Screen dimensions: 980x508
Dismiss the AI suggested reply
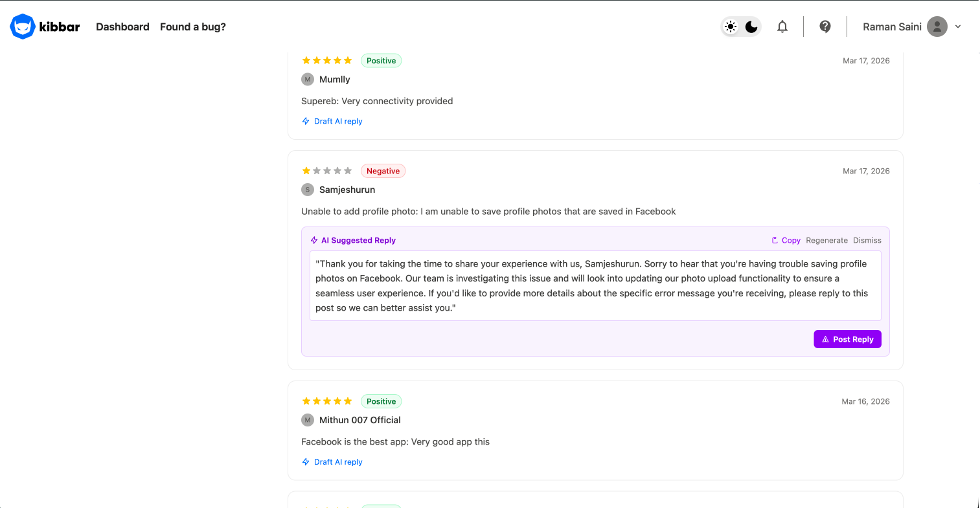[867, 240]
